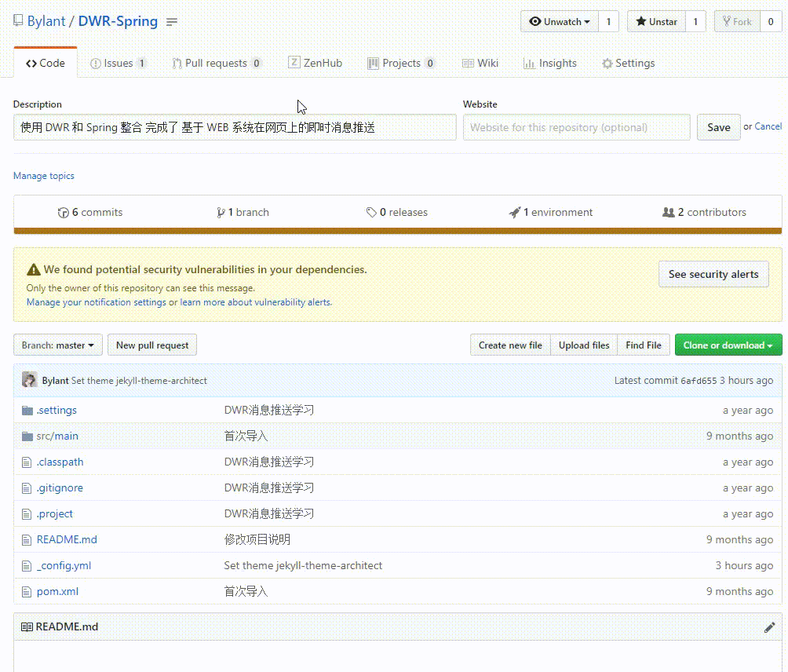Image resolution: width=788 pixels, height=672 pixels.
Task: Click the rocket icon beside 1 environment
Action: pos(515,212)
